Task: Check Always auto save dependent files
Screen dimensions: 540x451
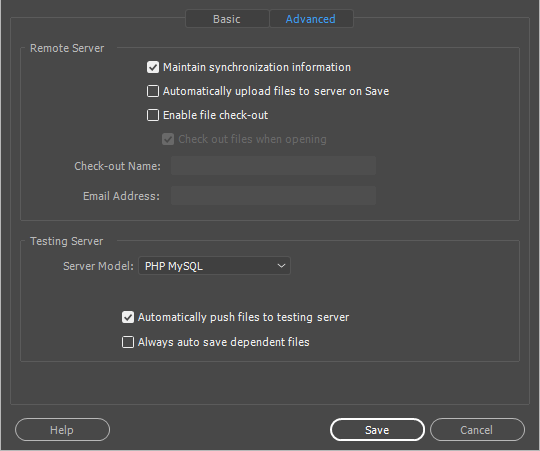Action: point(128,342)
